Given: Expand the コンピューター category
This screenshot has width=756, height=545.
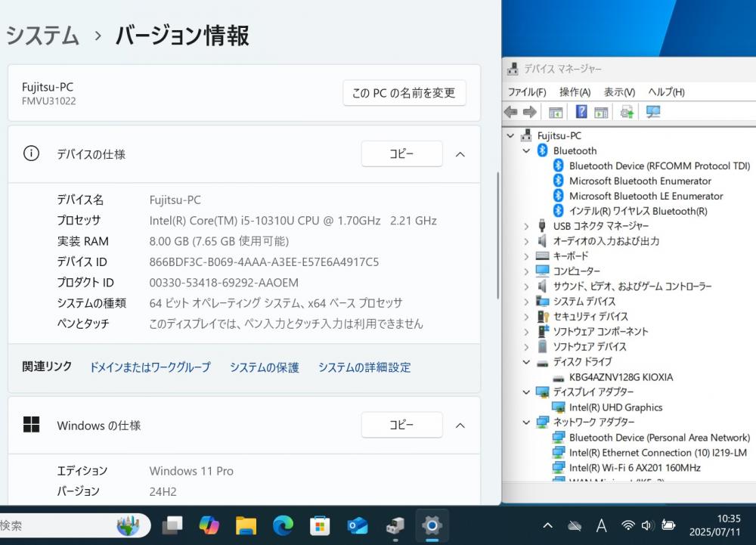Looking at the screenshot, I should [x=526, y=271].
